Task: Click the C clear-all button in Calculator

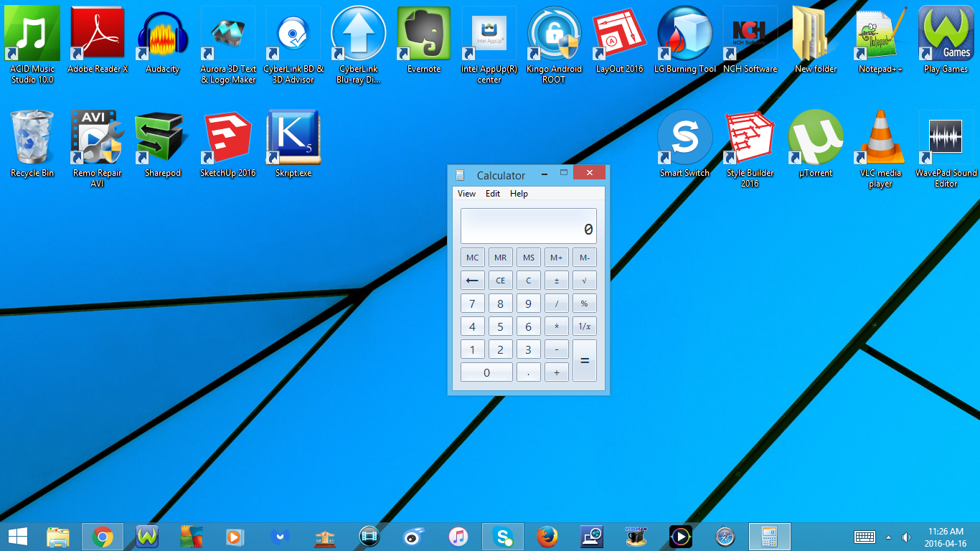Action: pyautogui.click(x=529, y=281)
